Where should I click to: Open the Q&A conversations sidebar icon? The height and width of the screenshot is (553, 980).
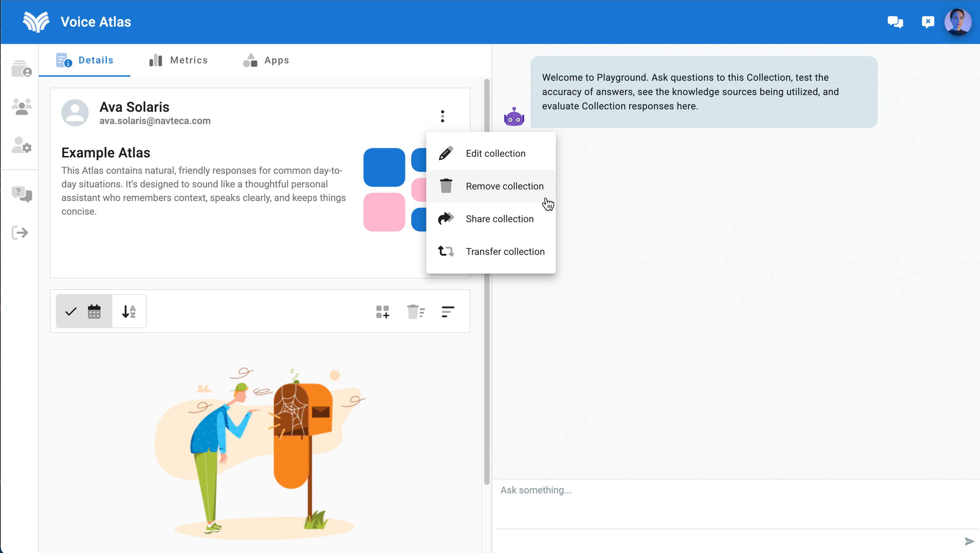tap(21, 194)
